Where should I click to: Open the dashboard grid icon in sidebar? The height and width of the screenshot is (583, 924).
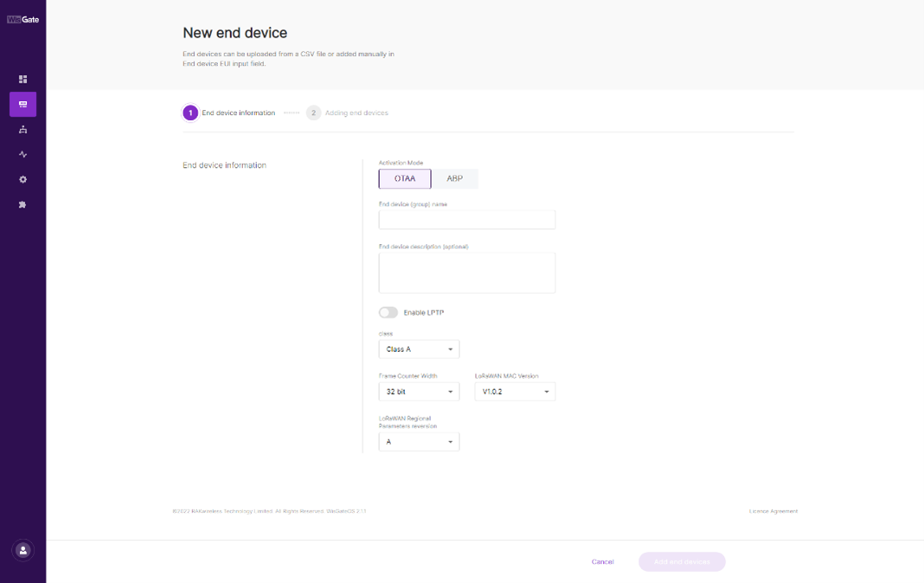23,79
